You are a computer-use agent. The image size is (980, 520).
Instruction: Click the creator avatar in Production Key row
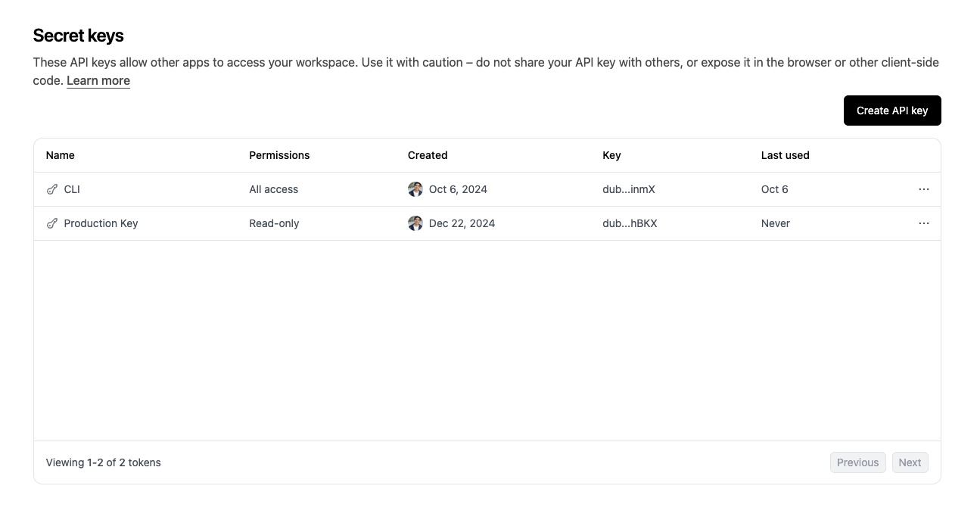(x=415, y=223)
